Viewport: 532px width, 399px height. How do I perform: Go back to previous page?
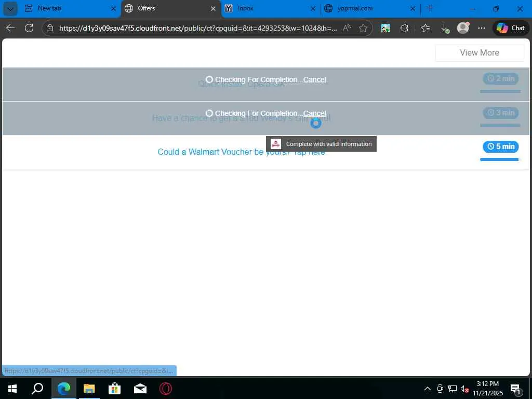pyautogui.click(x=10, y=28)
